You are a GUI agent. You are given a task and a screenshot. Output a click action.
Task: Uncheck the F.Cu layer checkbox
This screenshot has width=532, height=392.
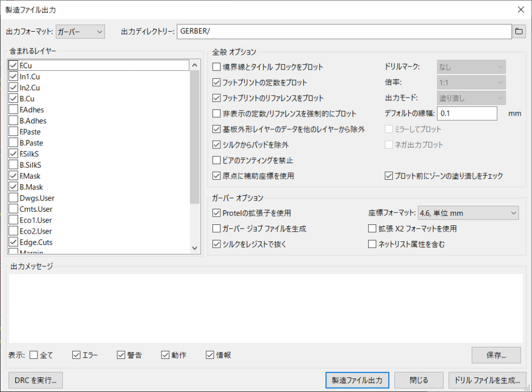point(14,65)
